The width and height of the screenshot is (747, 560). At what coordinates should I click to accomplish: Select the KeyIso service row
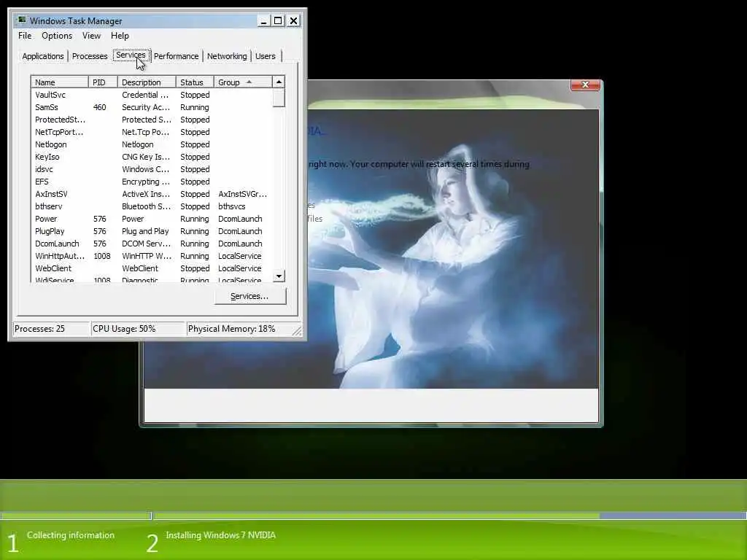152,157
